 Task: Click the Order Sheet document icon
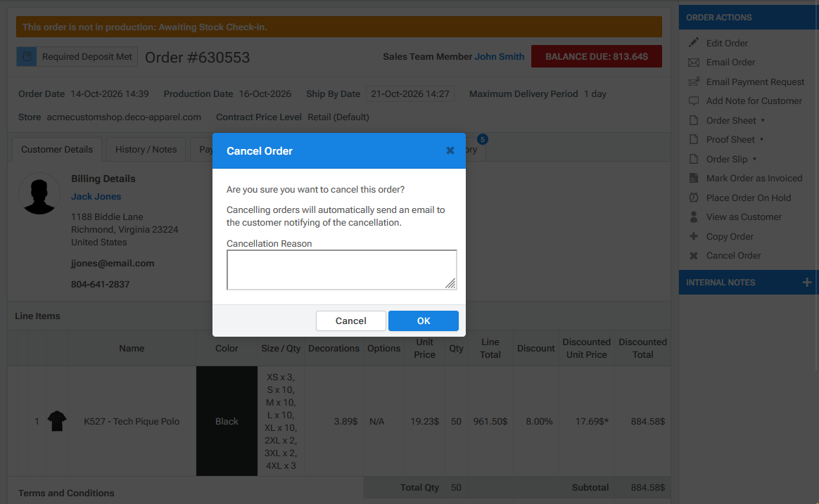click(x=694, y=120)
